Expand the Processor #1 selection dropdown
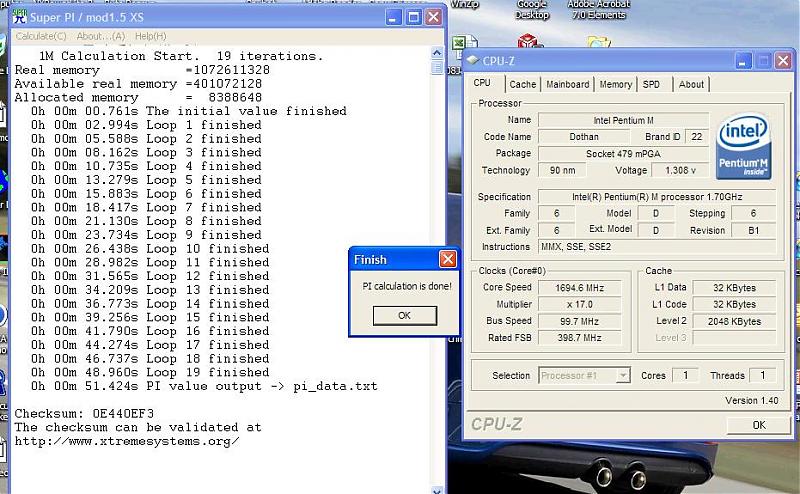This screenshot has height=494, width=800. (623, 376)
